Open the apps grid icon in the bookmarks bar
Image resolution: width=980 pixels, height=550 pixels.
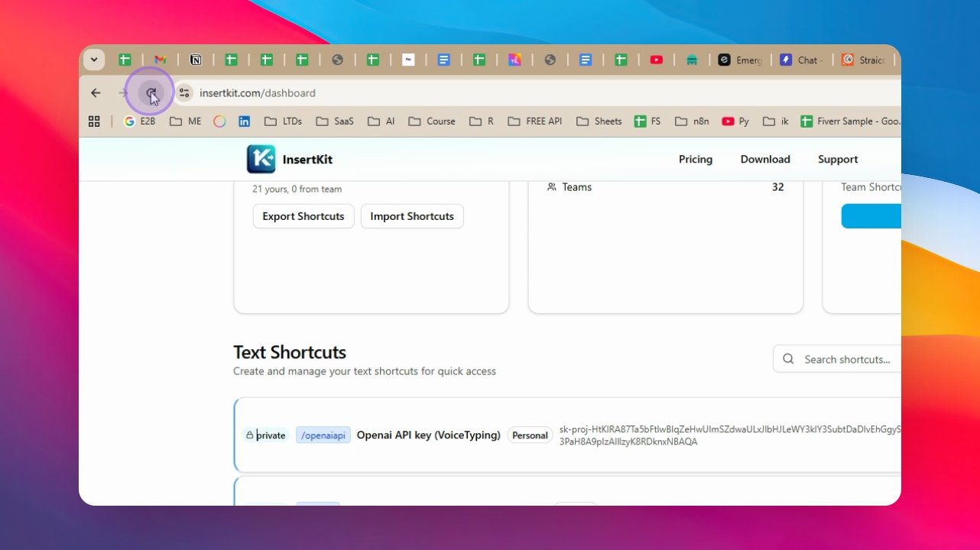coord(94,121)
